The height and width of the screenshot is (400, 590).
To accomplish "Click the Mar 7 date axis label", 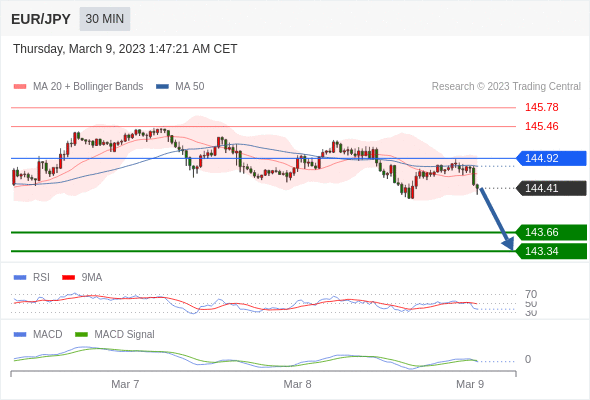I will tap(125, 384).
